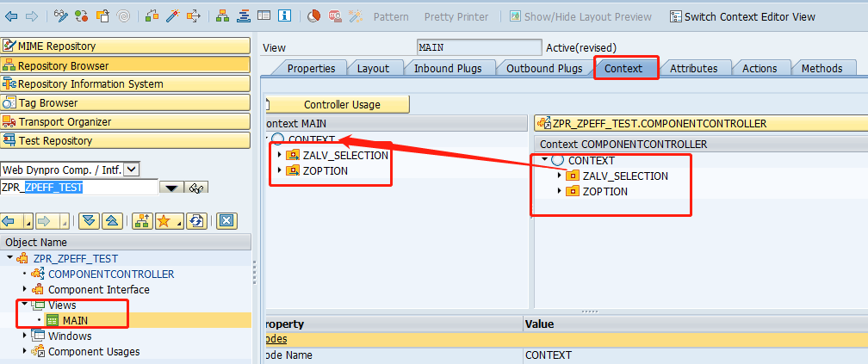The height and width of the screenshot is (364, 868).
Task: Open the Inbound Plugs tab
Action: tap(448, 69)
